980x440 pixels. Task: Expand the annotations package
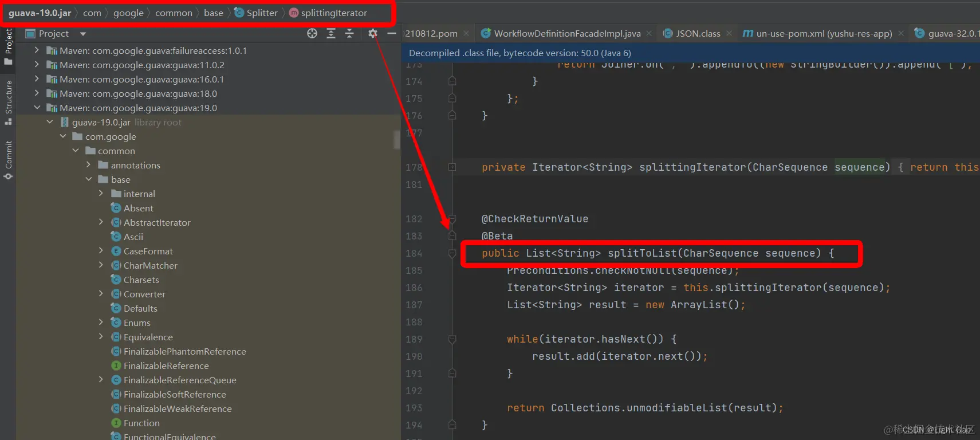pyautogui.click(x=88, y=165)
